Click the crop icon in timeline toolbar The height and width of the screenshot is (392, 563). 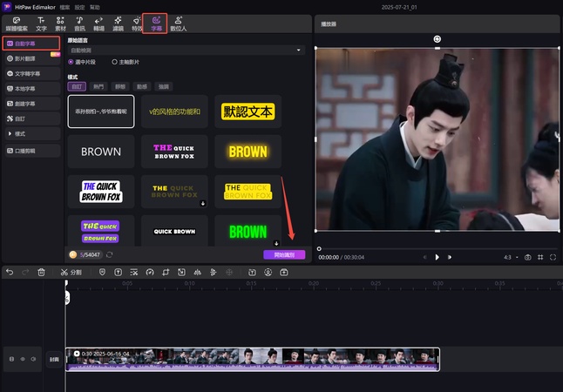[166, 272]
